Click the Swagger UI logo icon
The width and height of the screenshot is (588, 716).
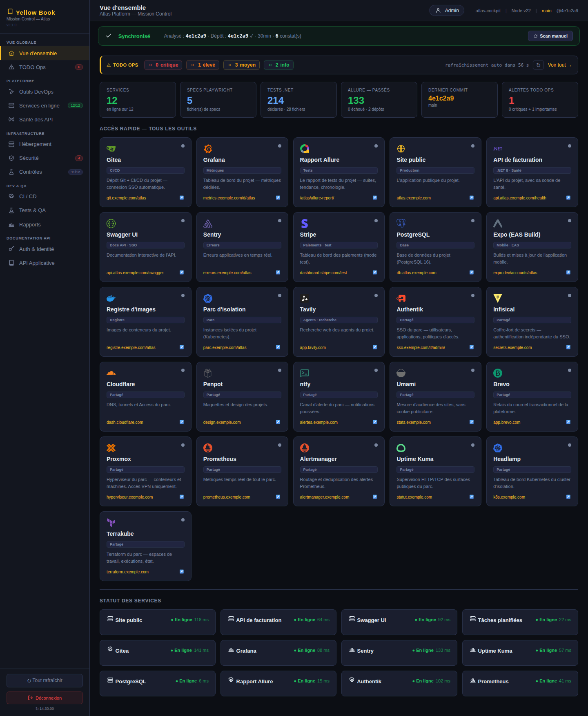click(x=111, y=224)
